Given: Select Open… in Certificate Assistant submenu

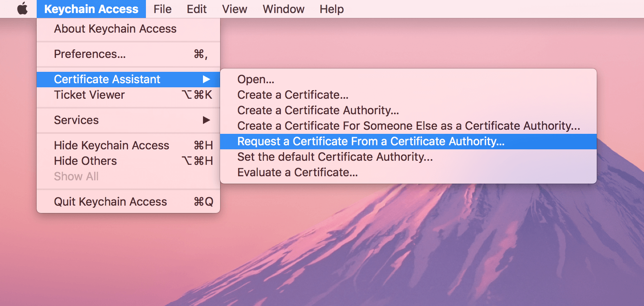Looking at the screenshot, I should coord(408,79).
